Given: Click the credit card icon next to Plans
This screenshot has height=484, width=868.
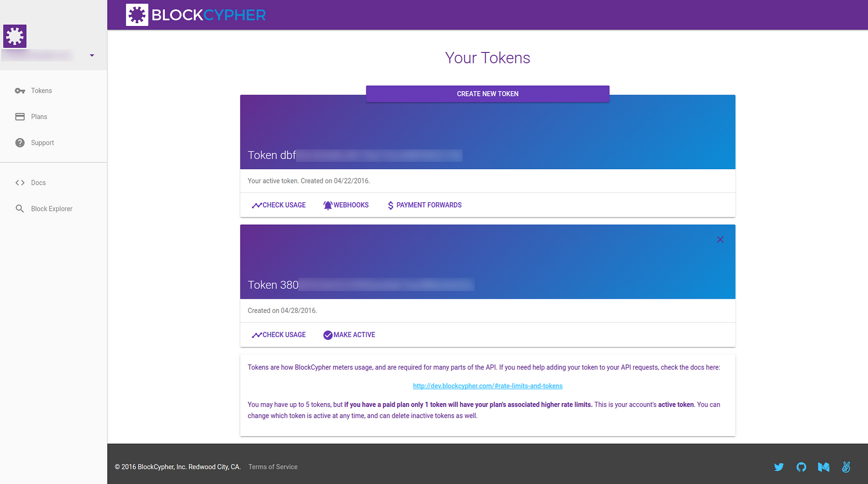Looking at the screenshot, I should [20, 117].
